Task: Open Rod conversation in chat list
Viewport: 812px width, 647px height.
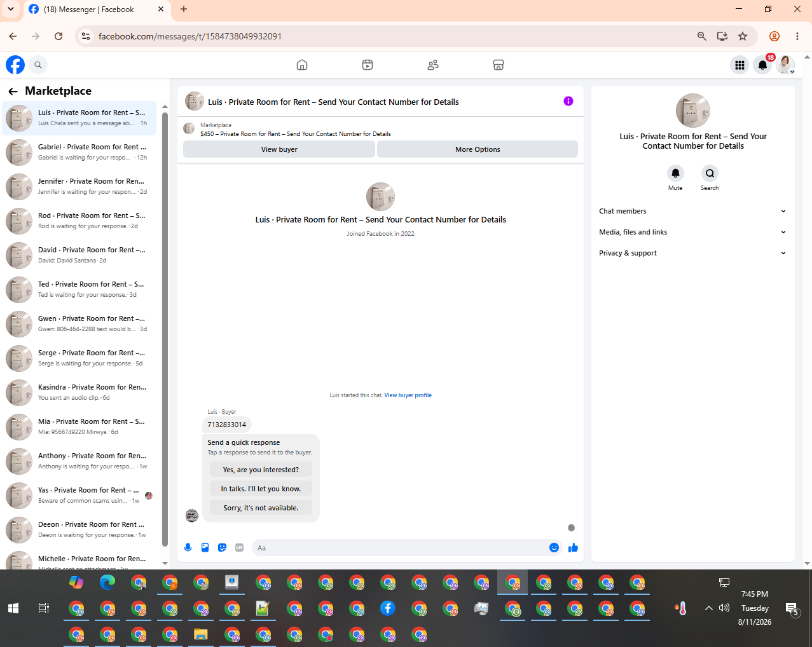Action: [79, 221]
